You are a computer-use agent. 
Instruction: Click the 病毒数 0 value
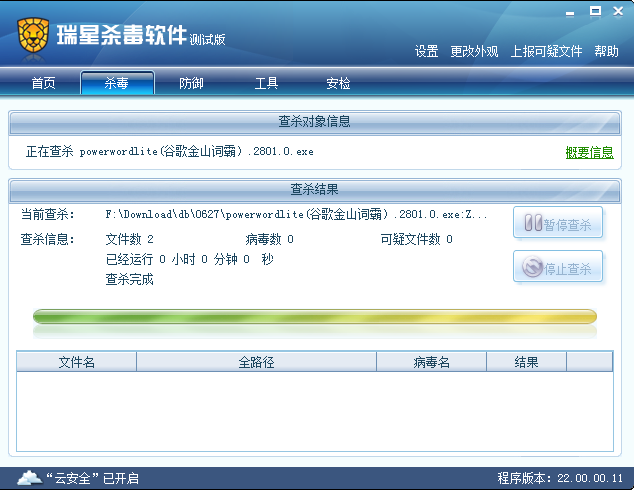tap(269, 239)
